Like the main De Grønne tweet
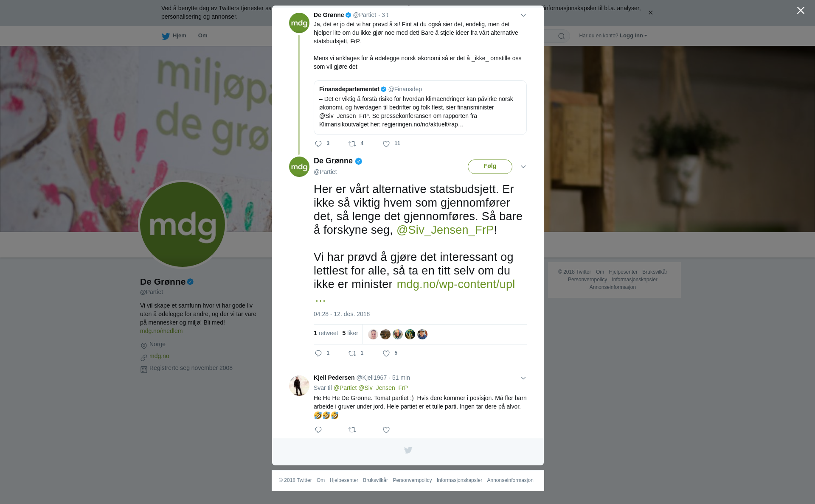This screenshot has height=504, width=815. click(386, 354)
